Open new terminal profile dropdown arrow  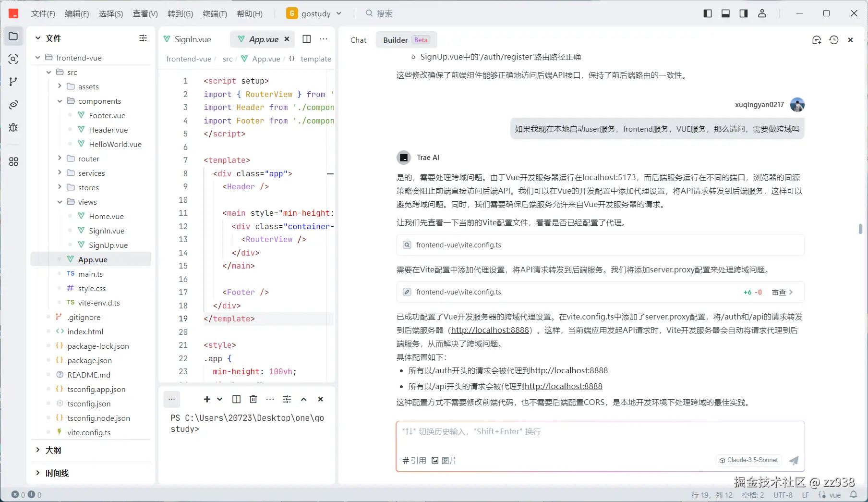click(x=220, y=399)
